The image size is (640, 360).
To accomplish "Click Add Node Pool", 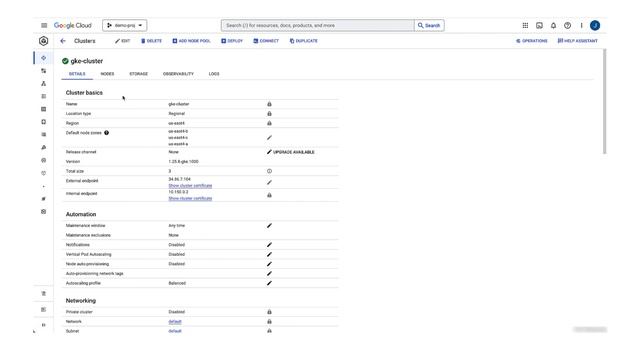I will point(191,41).
